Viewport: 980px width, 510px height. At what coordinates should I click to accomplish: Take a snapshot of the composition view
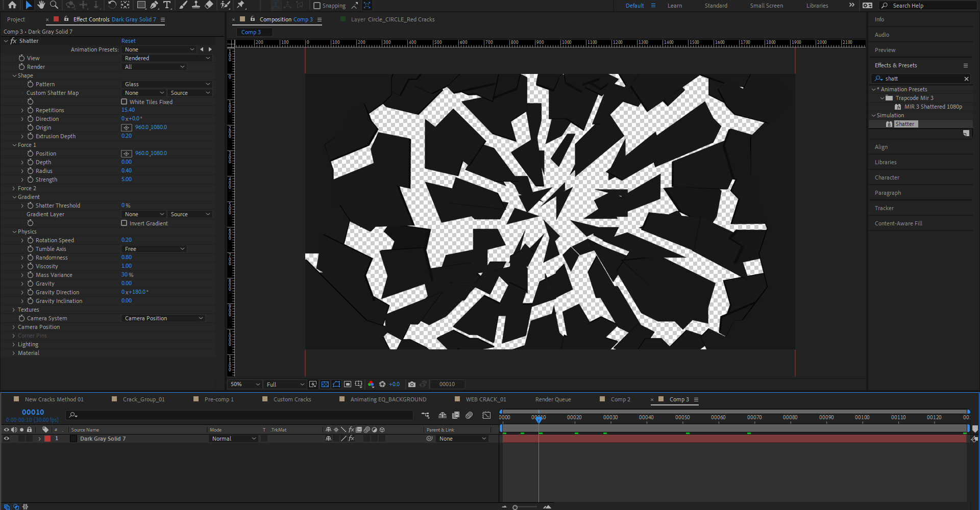tap(412, 384)
